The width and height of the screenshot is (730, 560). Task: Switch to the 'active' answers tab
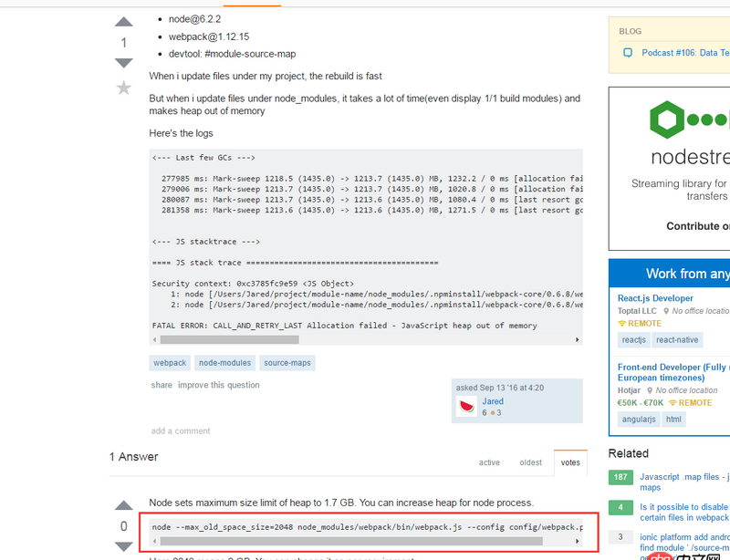point(489,462)
